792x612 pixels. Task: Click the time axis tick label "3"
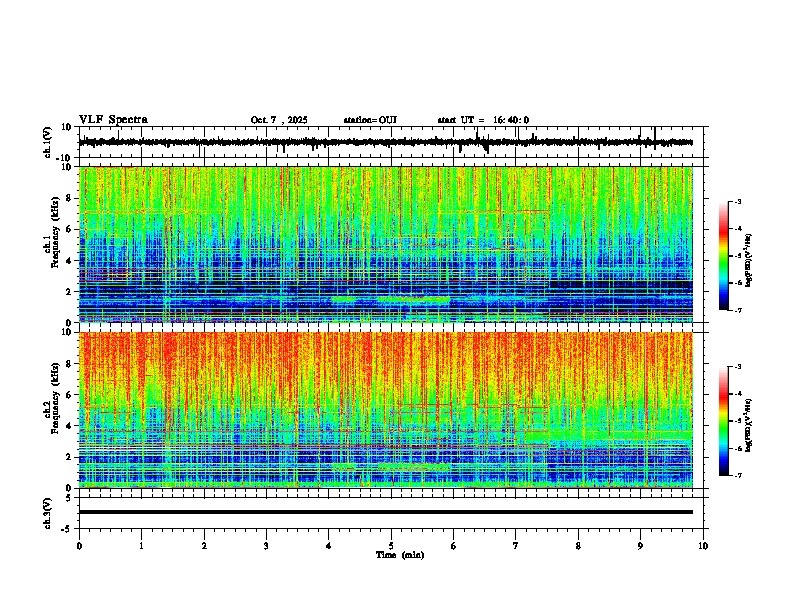coord(266,546)
